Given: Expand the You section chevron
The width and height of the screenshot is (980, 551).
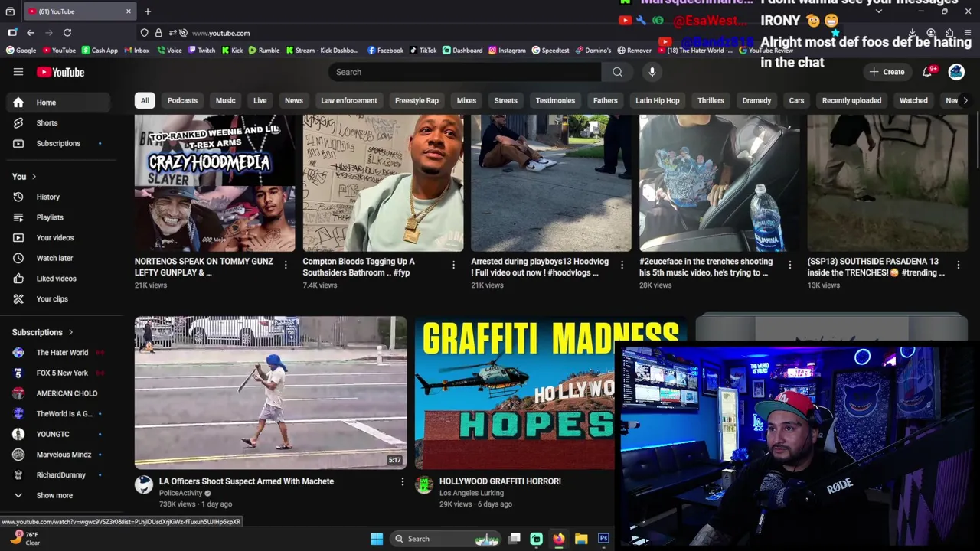Looking at the screenshot, I should point(34,177).
